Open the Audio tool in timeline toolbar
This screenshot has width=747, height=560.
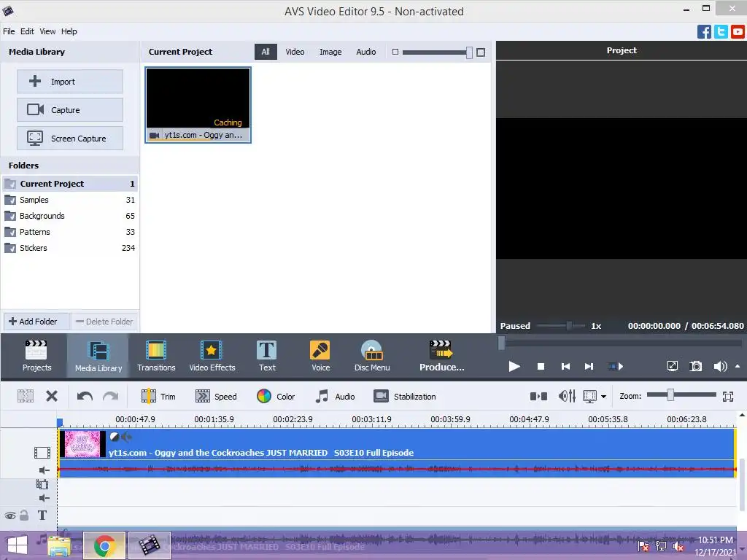coord(336,396)
